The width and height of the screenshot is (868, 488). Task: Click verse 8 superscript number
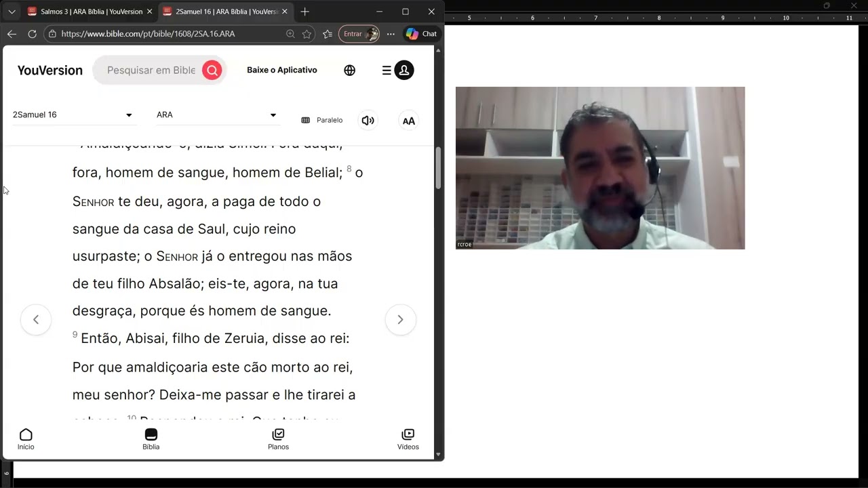point(349,169)
